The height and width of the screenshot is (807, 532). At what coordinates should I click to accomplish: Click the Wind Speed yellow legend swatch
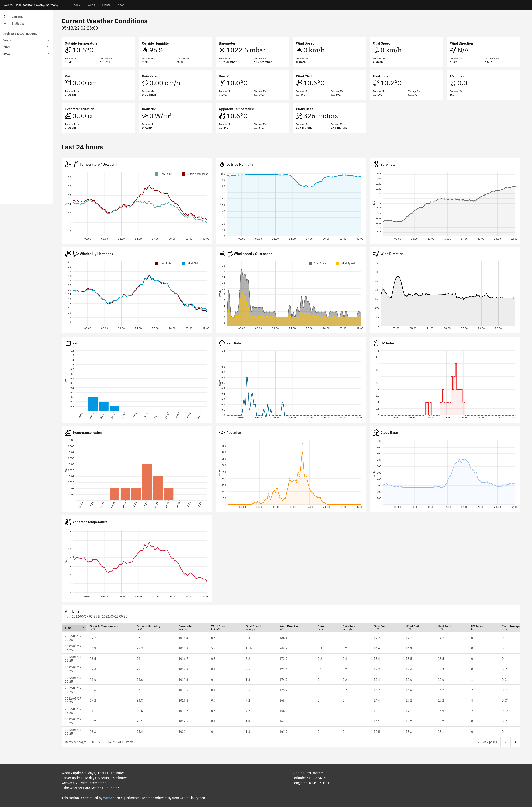pyautogui.click(x=337, y=264)
